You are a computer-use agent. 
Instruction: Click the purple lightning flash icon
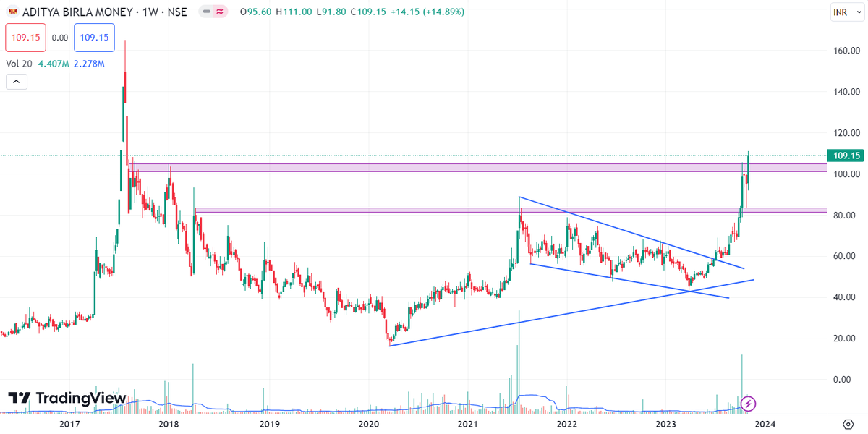click(749, 403)
